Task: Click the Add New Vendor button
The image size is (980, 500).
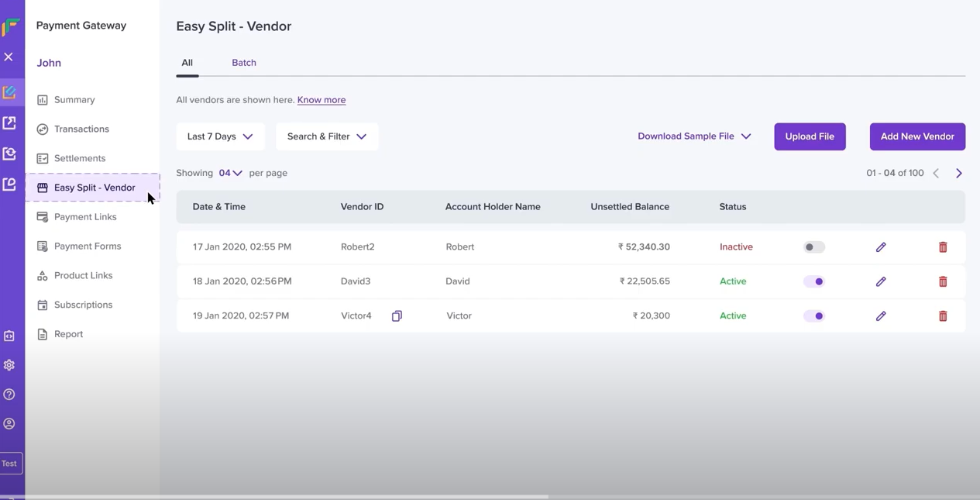Action: (x=917, y=136)
